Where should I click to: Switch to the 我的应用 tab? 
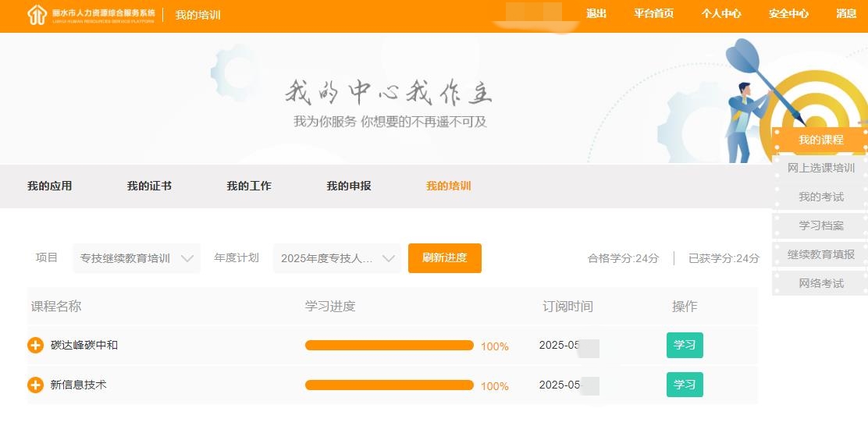pos(49,186)
